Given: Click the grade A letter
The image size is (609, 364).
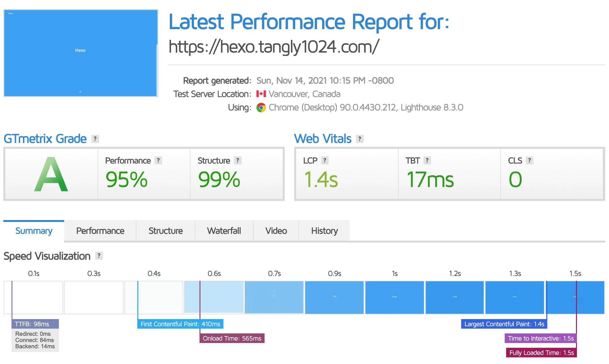Looking at the screenshot, I should click(x=51, y=174).
